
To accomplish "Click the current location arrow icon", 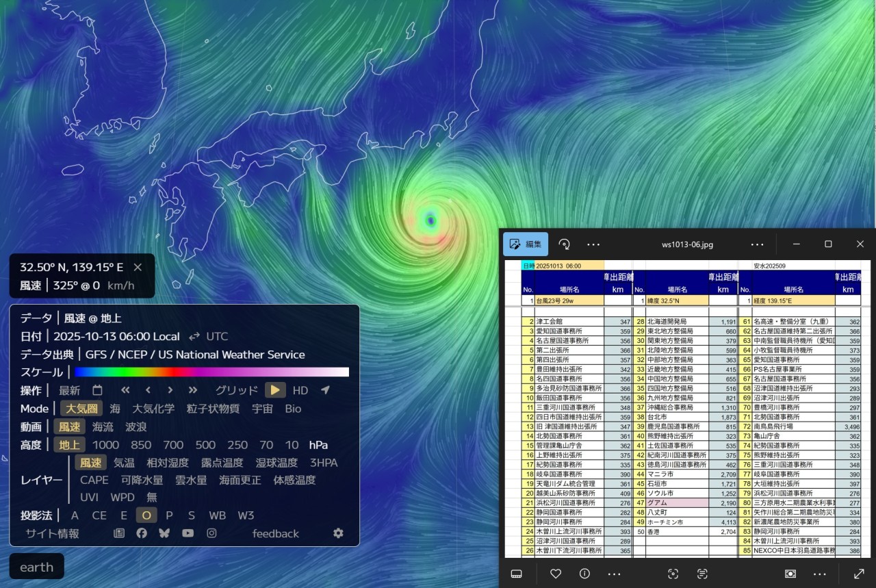I will coord(325,390).
